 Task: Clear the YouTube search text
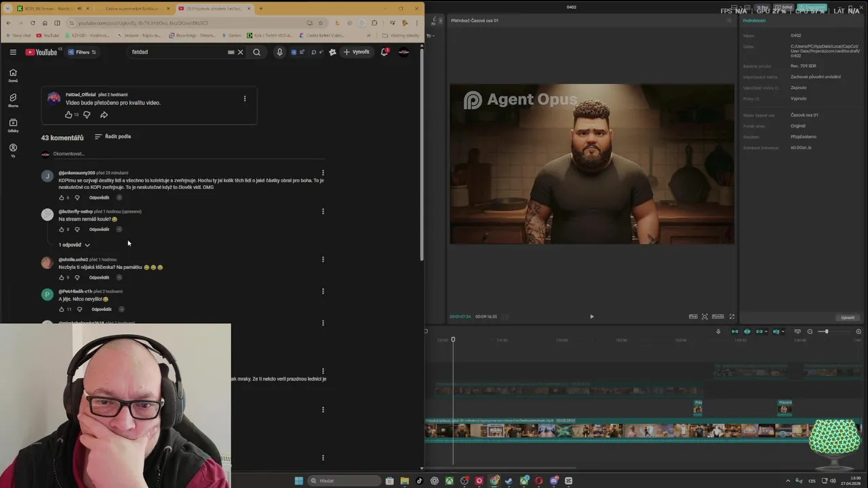(240, 52)
